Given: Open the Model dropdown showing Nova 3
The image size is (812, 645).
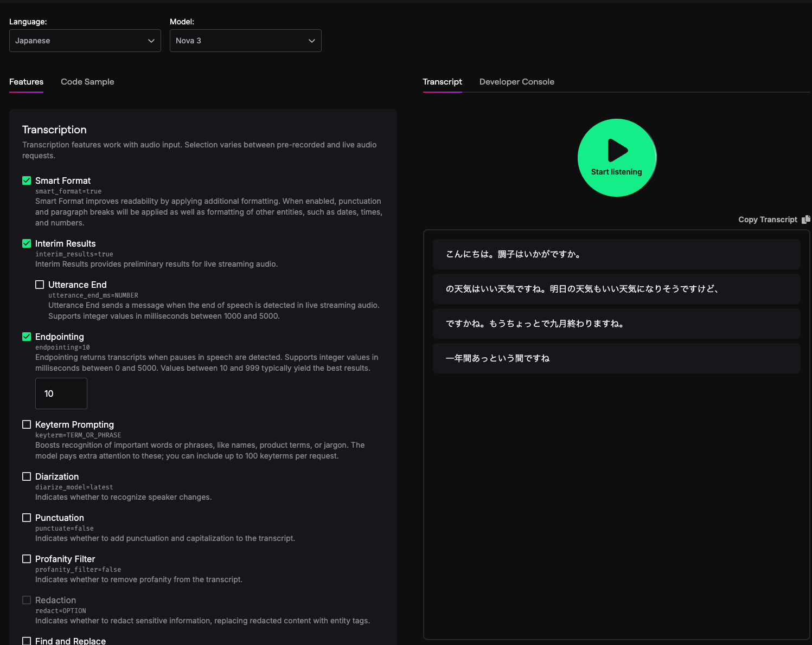Looking at the screenshot, I should [x=246, y=41].
